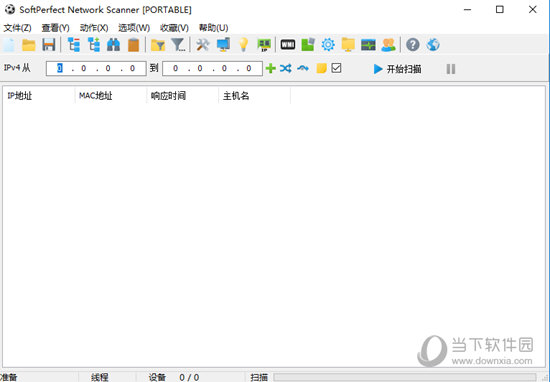Image resolution: width=550 pixels, height=382 pixels.
Task: Click the light bulb icon
Action: pyautogui.click(x=243, y=45)
